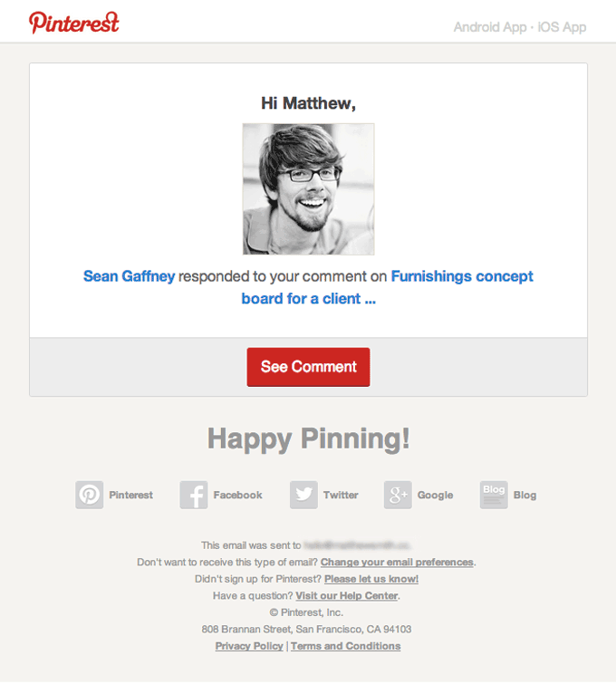Click the Google text label
This screenshot has width=616, height=684.
pyautogui.click(x=435, y=496)
